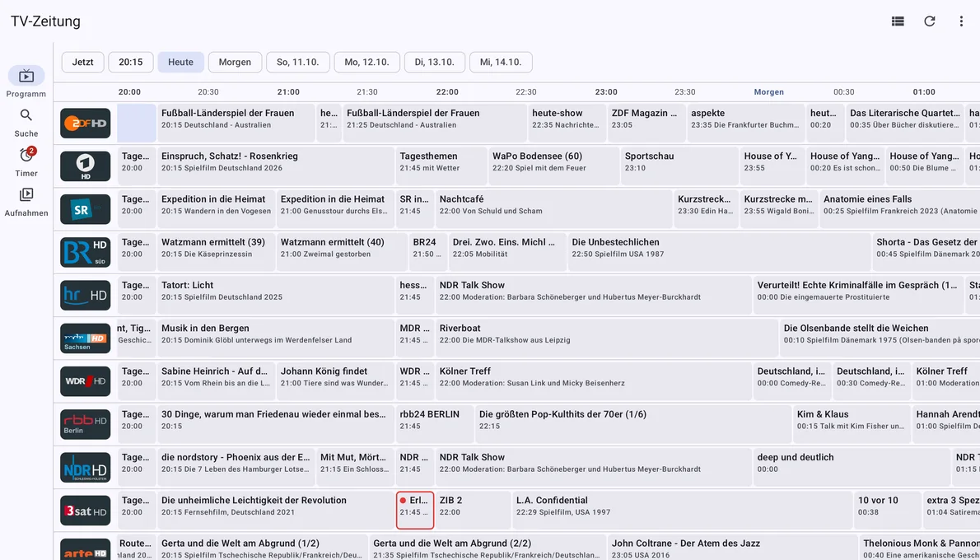Select the BR HD Süd channel logo
Viewport: 980px width, 560px height.
pos(86,253)
